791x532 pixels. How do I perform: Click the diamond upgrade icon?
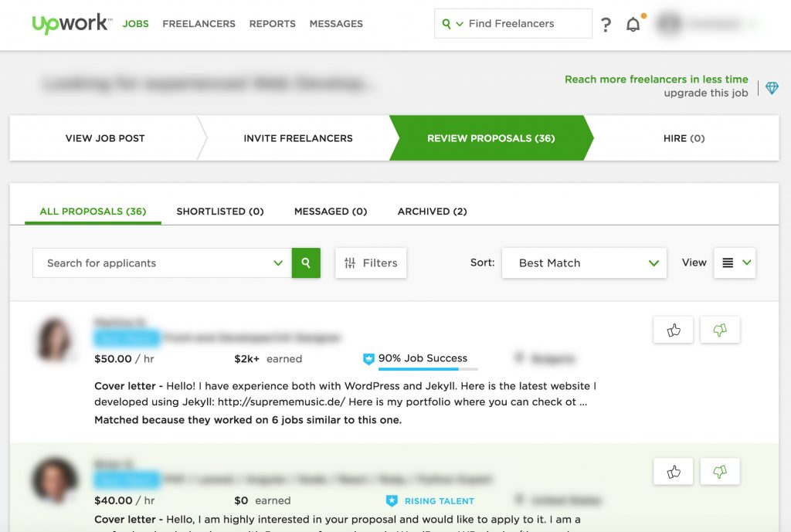click(x=772, y=88)
